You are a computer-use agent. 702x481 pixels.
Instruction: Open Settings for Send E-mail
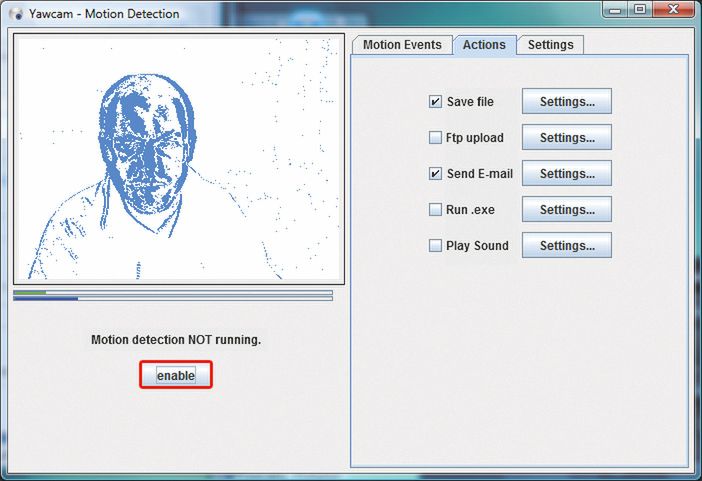pyautogui.click(x=567, y=173)
